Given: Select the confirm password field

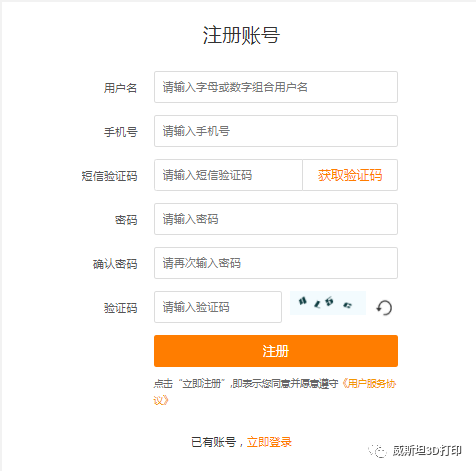Looking at the screenshot, I should (276, 263).
